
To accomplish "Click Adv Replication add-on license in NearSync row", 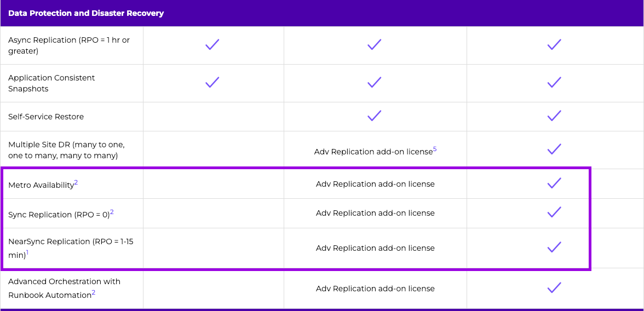I will coord(376,248).
